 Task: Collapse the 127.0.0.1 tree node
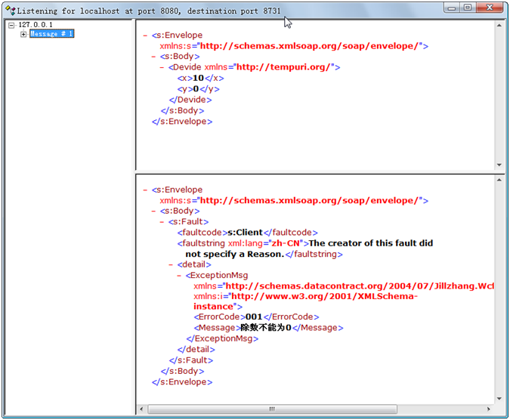coord(12,25)
